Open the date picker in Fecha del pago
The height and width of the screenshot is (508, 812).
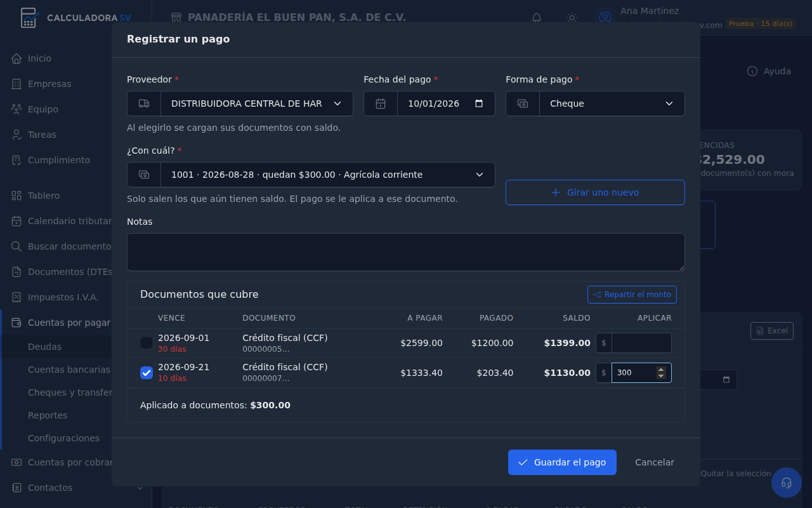pos(479,104)
